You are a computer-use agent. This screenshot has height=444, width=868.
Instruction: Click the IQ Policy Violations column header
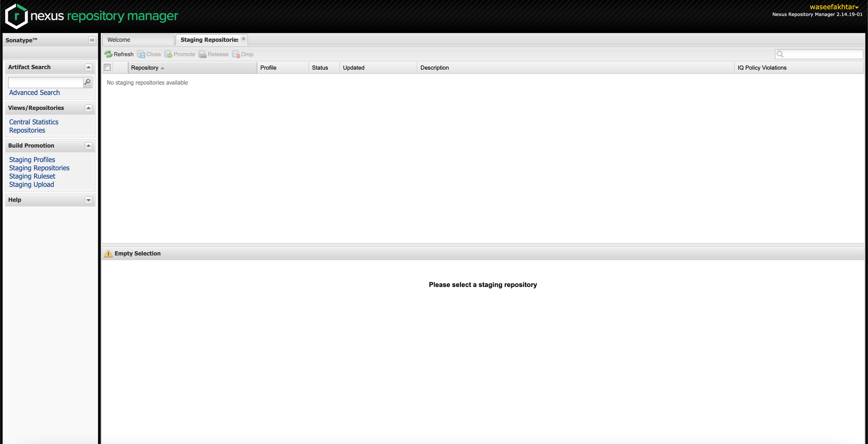tap(799, 68)
